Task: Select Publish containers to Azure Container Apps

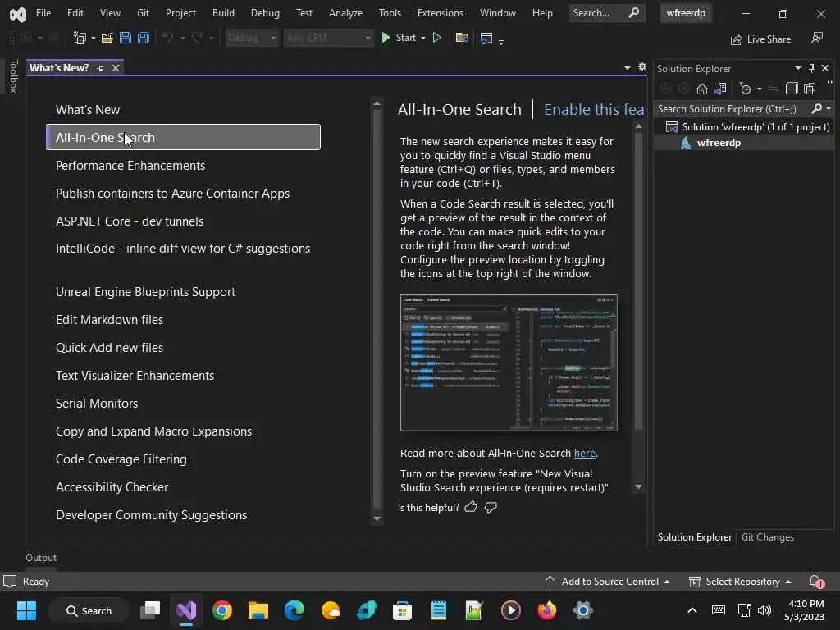Action: coord(172,194)
